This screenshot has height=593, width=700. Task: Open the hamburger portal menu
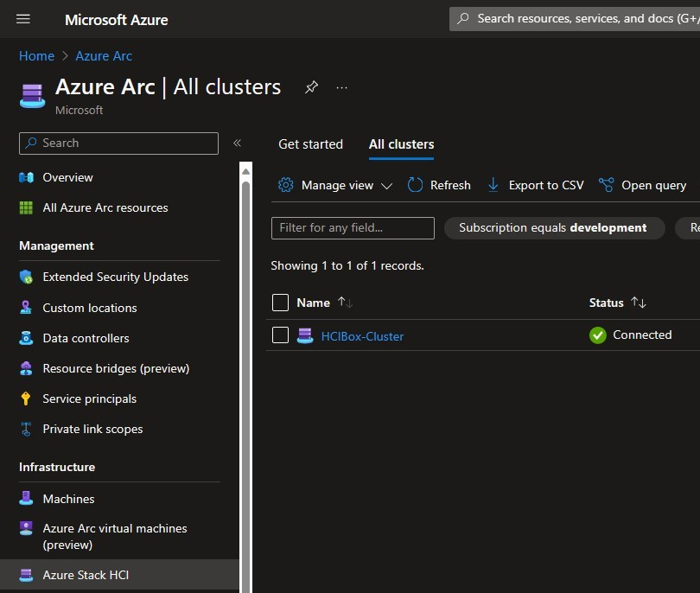[x=23, y=19]
